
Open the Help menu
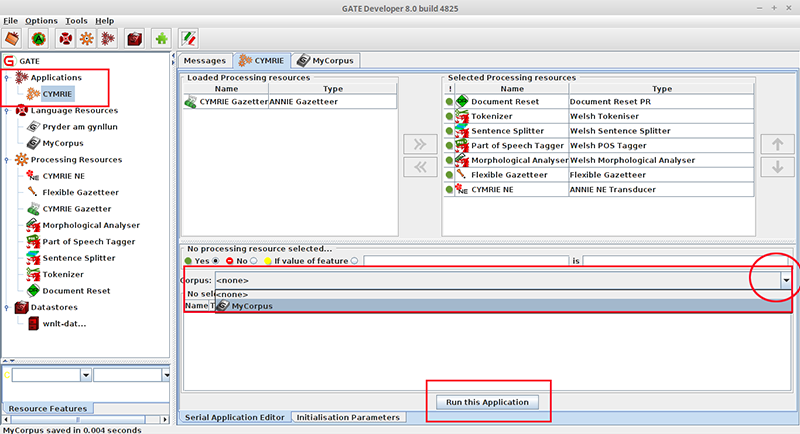(x=105, y=21)
